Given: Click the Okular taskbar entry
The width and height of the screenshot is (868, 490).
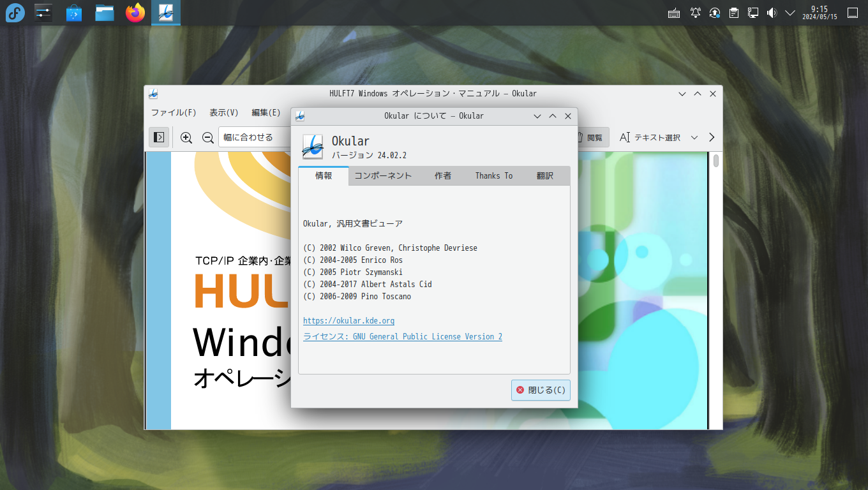Looking at the screenshot, I should (166, 13).
